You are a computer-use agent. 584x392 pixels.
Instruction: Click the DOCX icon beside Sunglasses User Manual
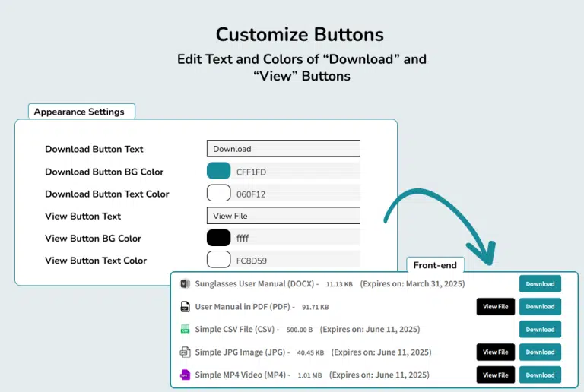[185, 284]
